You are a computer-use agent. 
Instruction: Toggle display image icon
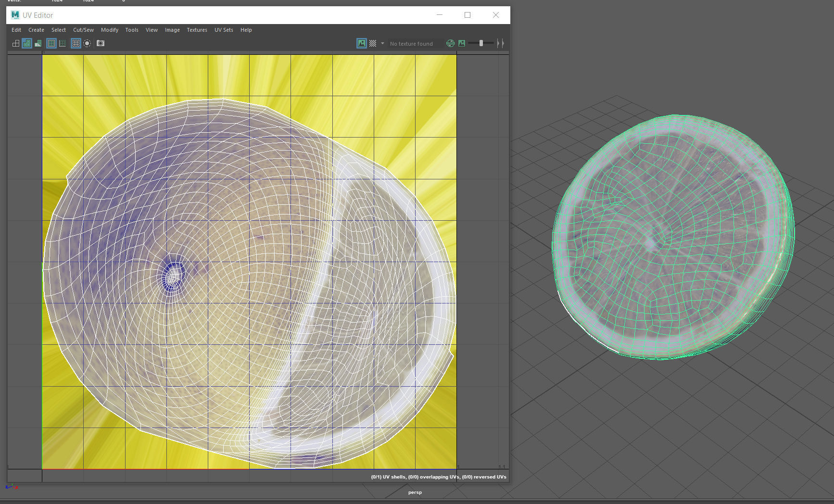pos(361,43)
